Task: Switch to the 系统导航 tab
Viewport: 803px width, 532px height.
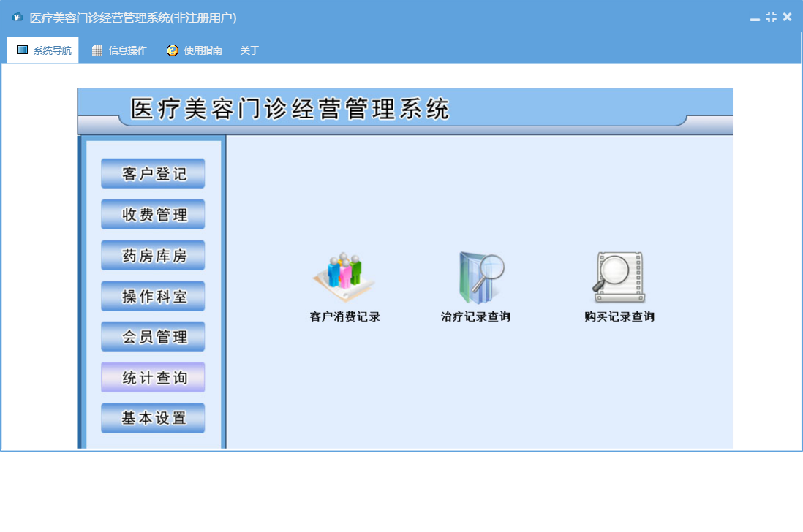Action: click(43, 50)
